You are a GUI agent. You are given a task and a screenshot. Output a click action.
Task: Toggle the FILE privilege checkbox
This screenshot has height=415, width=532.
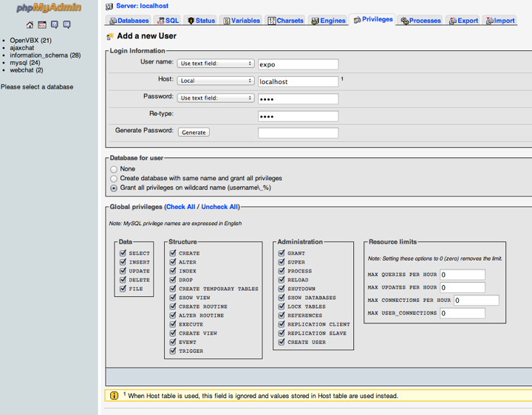pos(123,289)
